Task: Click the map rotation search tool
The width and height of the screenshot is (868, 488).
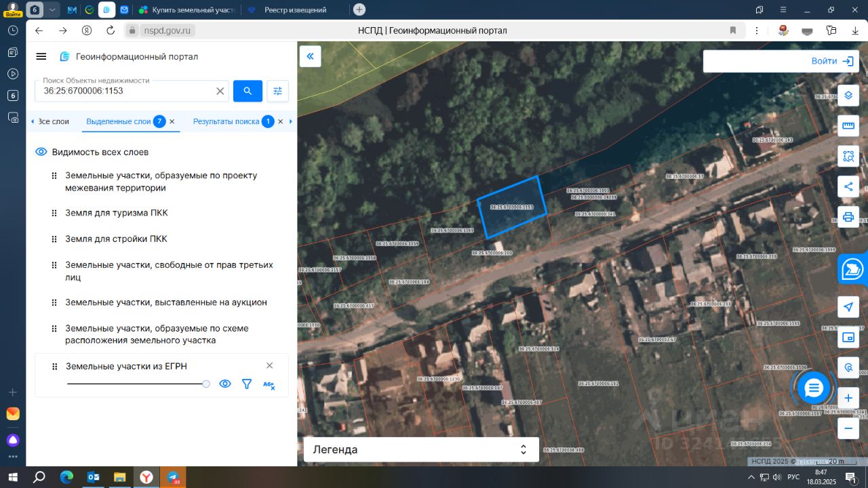Action: pos(848,368)
